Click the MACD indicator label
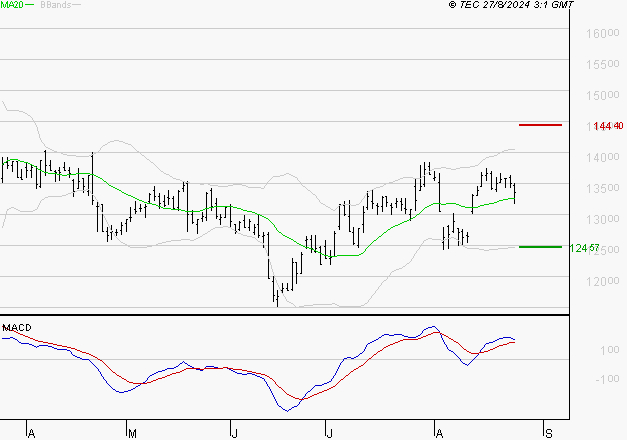This screenshot has height=440, width=627. [17, 328]
